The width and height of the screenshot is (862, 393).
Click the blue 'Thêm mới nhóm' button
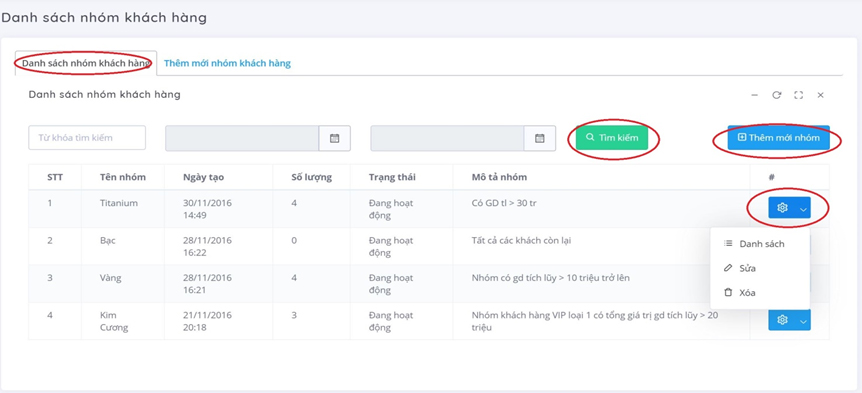tap(778, 137)
